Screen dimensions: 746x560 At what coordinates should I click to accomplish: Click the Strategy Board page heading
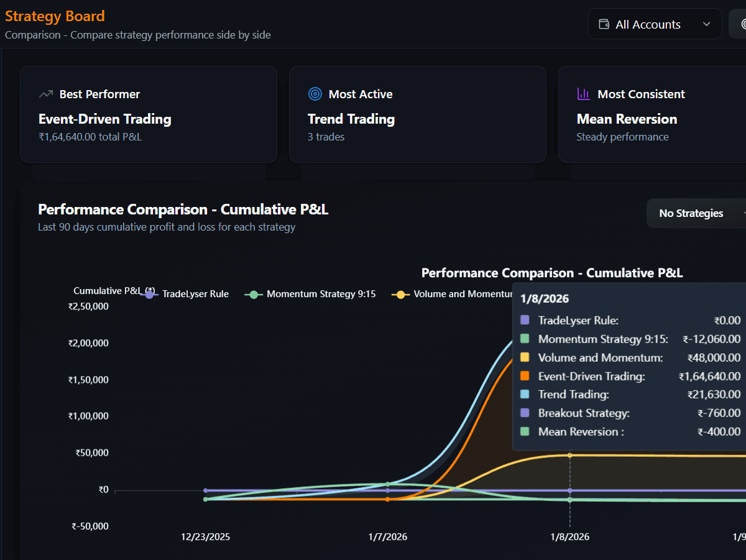55,16
